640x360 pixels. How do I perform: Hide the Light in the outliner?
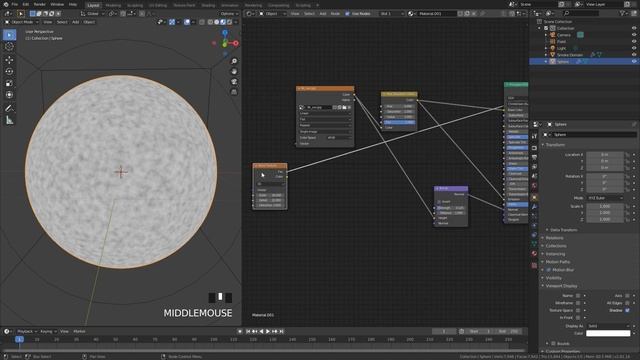pos(634,48)
